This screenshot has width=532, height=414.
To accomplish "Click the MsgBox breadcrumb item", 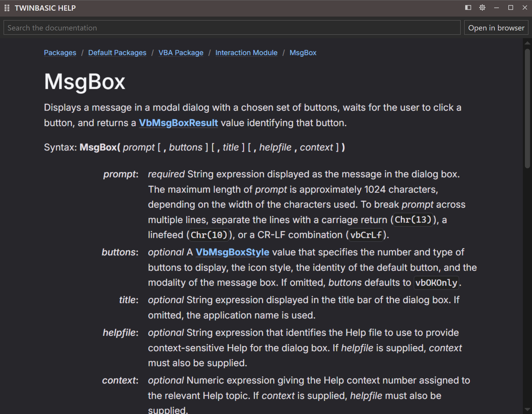I will click(303, 53).
